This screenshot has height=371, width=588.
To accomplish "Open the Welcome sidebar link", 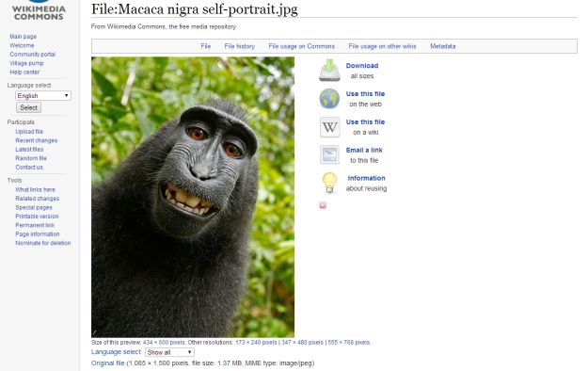I will click(x=22, y=45).
